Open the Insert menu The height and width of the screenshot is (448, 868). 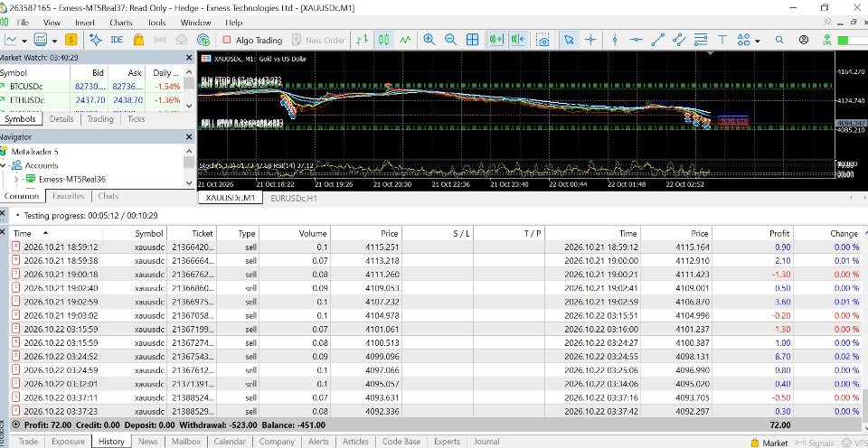click(x=85, y=23)
